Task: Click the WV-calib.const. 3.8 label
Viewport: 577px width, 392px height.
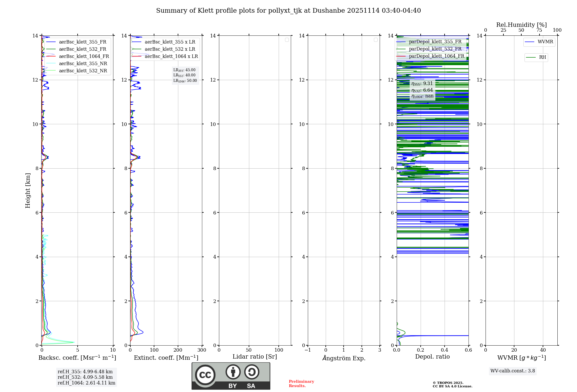Action: [x=512, y=371]
